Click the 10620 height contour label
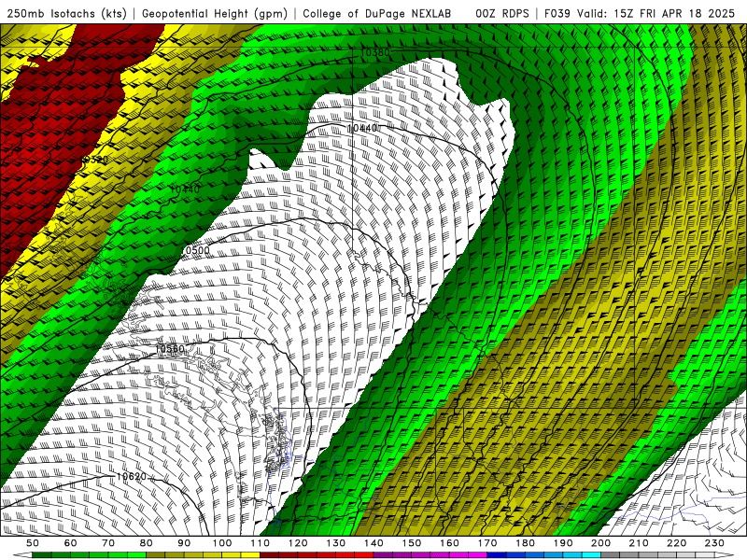 point(131,476)
